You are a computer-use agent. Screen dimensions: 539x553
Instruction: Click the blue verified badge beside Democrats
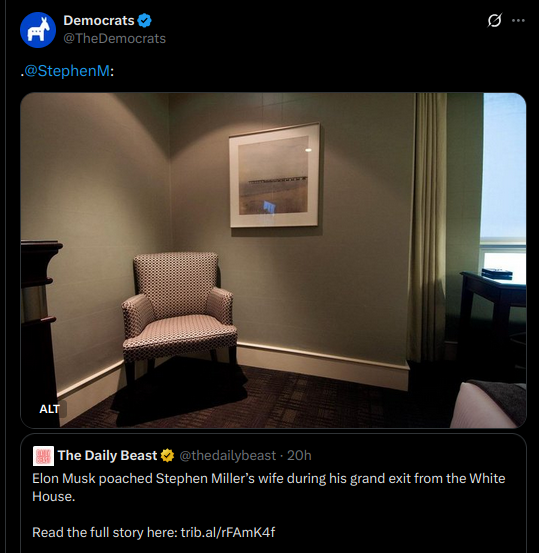click(144, 20)
